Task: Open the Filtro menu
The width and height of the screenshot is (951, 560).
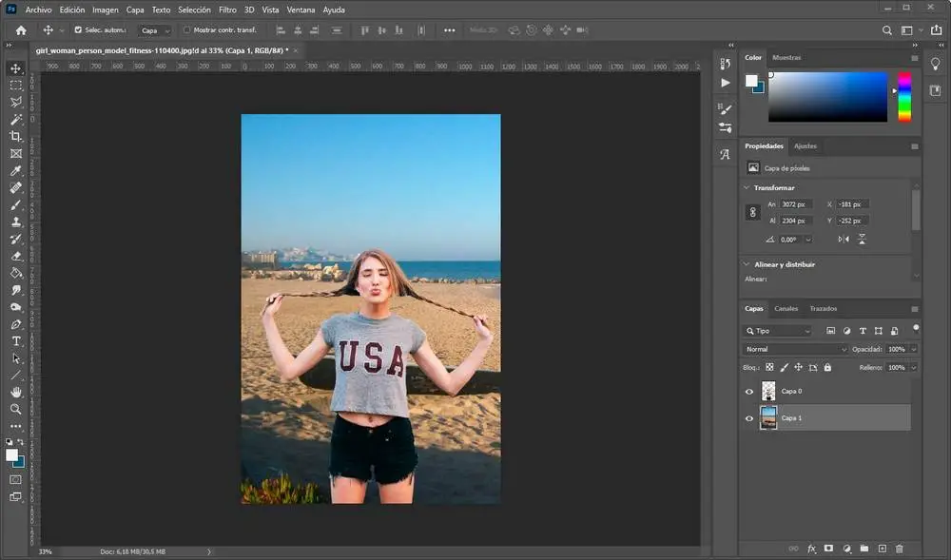Action: (x=227, y=10)
